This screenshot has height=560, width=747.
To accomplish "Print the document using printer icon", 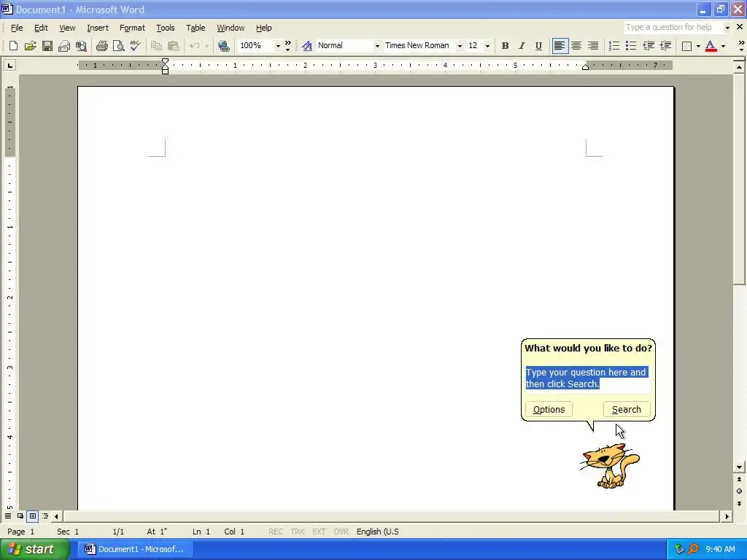I will [101, 46].
